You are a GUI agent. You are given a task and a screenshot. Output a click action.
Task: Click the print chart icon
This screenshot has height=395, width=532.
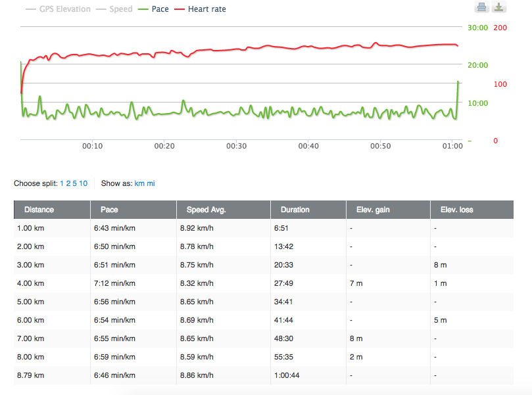pos(481,7)
